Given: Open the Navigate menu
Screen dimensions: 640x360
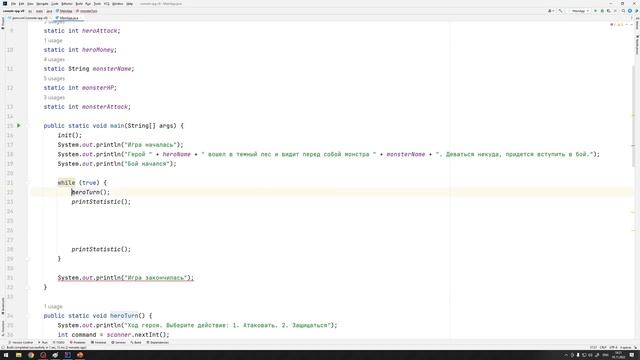Looking at the screenshot, I should pos(42,4).
